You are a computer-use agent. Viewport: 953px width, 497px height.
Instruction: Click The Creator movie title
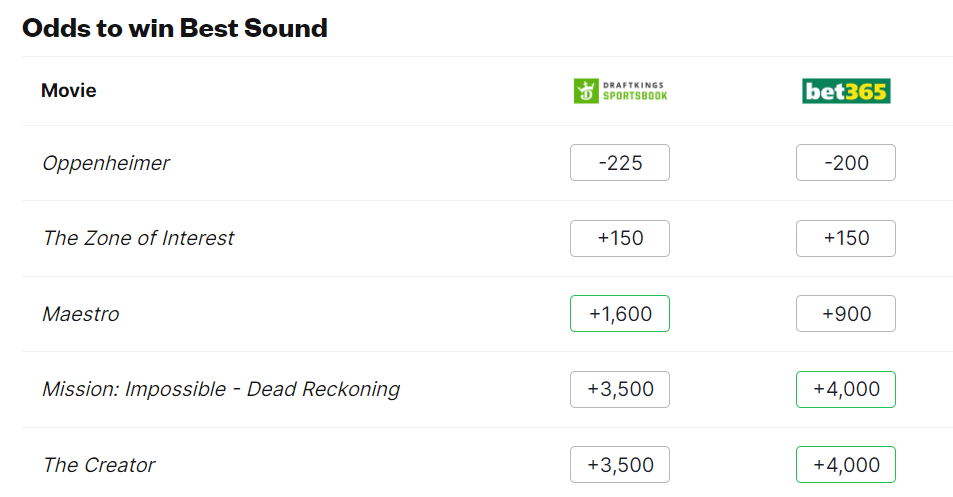pyautogui.click(x=99, y=465)
